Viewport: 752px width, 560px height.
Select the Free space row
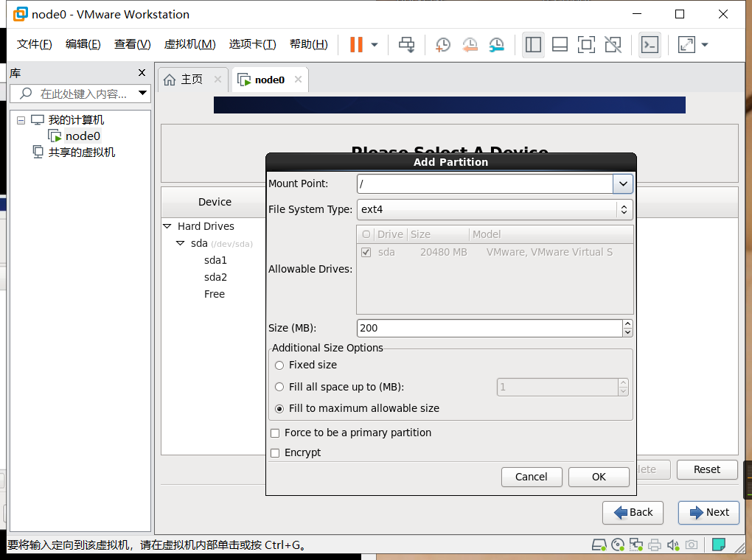[x=215, y=295]
